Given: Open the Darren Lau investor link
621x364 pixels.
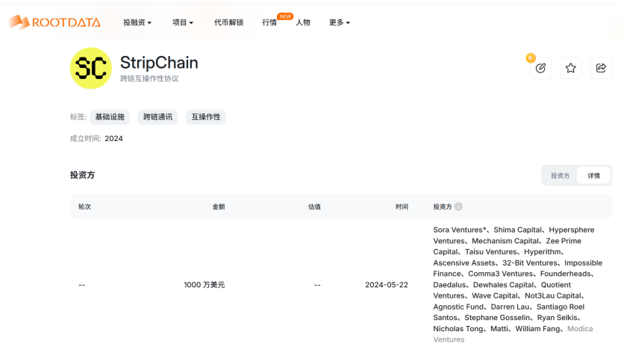Looking at the screenshot, I should (x=510, y=307).
